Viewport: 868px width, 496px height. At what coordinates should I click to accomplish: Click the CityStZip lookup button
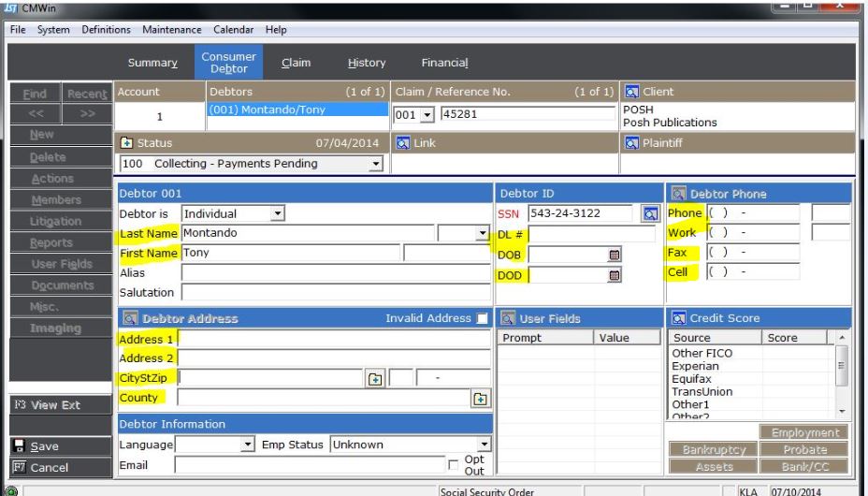(x=374, y=378)
